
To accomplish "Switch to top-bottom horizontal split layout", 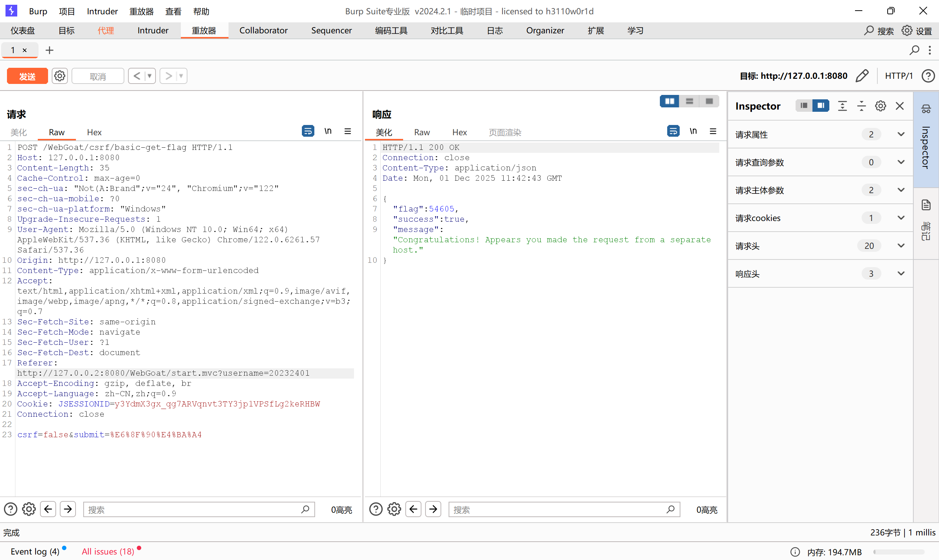I will tap(690, 101).
